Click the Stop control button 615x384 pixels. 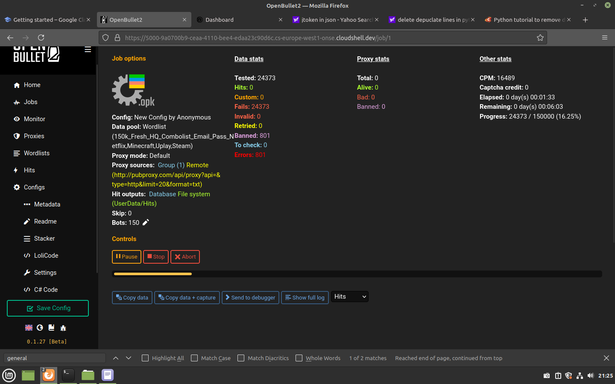coord(156,257)
